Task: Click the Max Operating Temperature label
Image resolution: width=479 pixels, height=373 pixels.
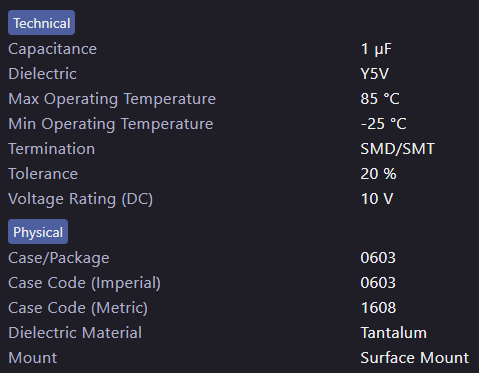Action: coord(112,99)
